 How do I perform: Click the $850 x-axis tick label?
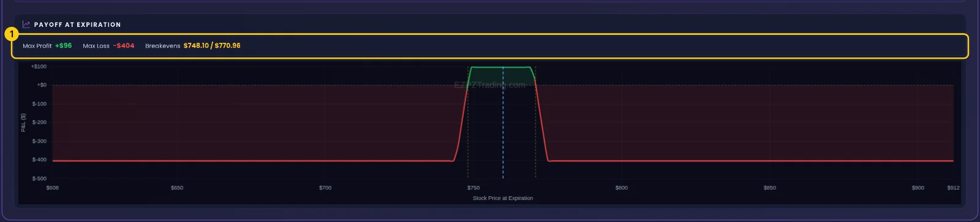pos(770,188)
